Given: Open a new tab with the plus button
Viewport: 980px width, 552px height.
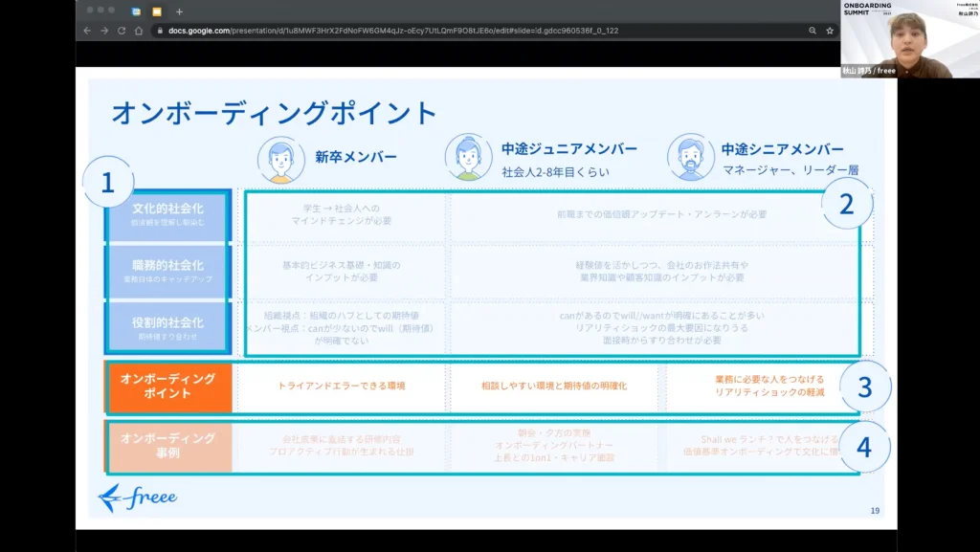Looking at the screenshot, I should click(179, 11).
